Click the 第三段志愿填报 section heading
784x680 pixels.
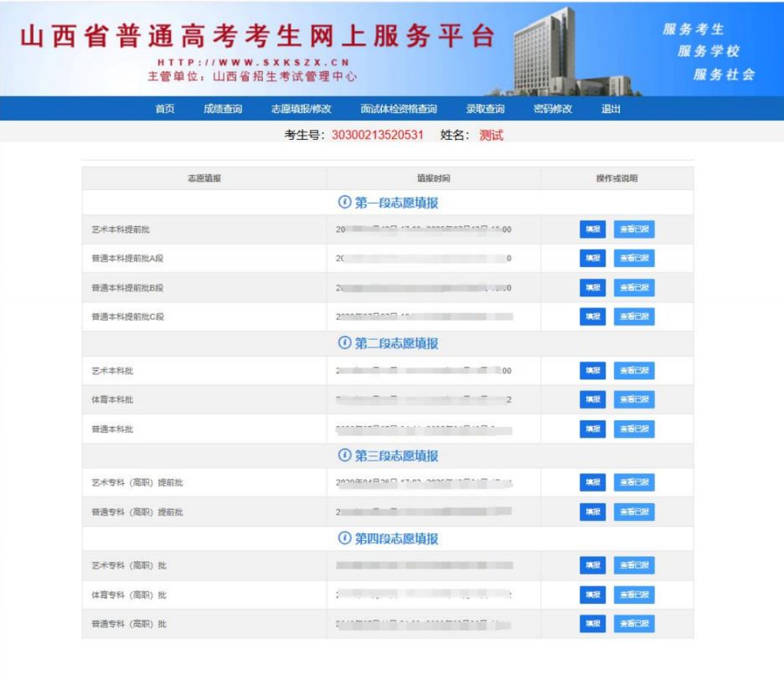tap(396, 456)
